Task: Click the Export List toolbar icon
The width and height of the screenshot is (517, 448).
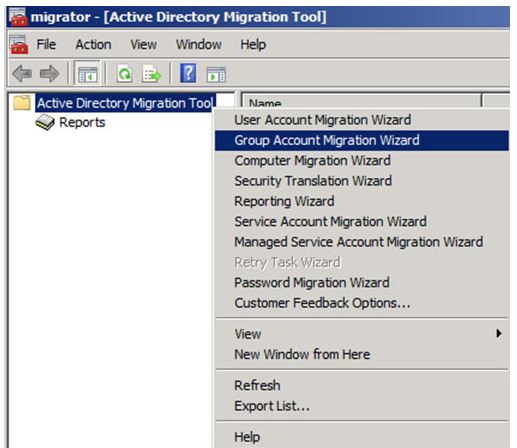Action: coord(151,74)
